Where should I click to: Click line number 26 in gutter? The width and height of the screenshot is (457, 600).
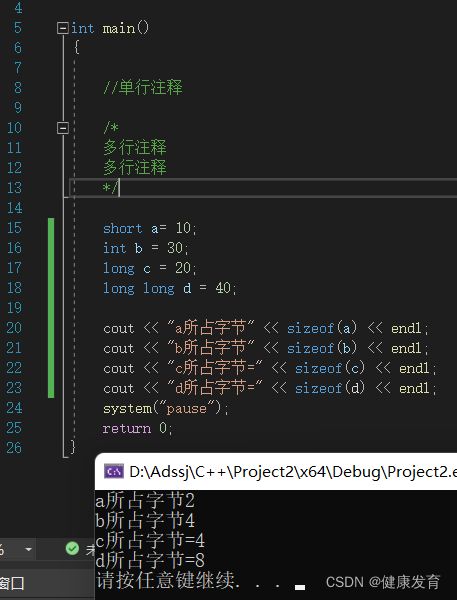[14, 448]
